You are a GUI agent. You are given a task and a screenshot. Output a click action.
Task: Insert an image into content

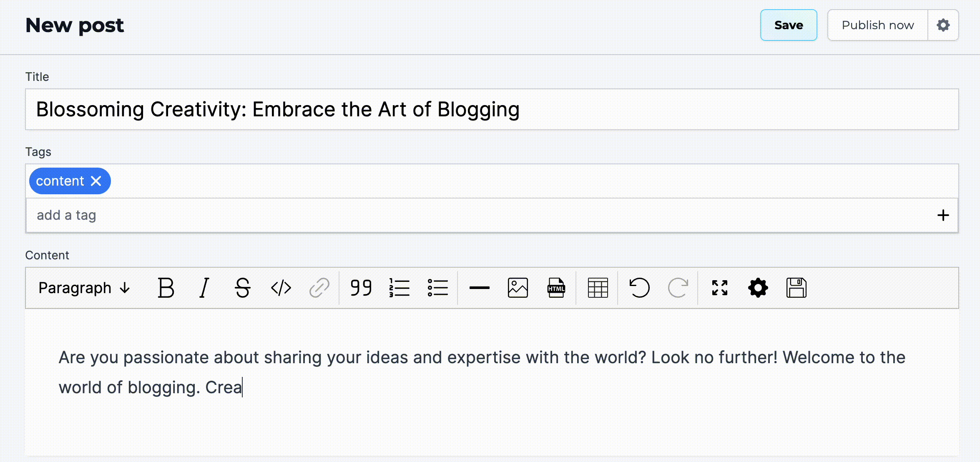pos(518,288)
